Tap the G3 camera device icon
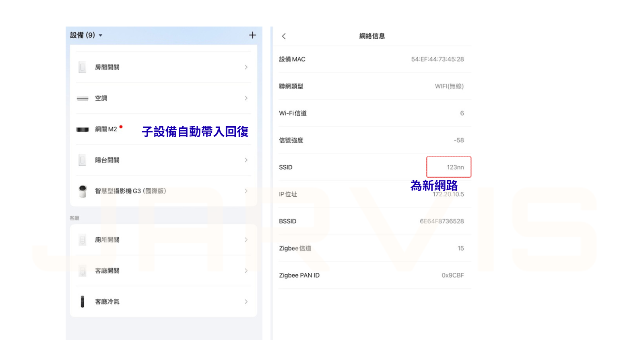This screenshot has width=644, height=362. pyautogui.click(x=83, y=191)
